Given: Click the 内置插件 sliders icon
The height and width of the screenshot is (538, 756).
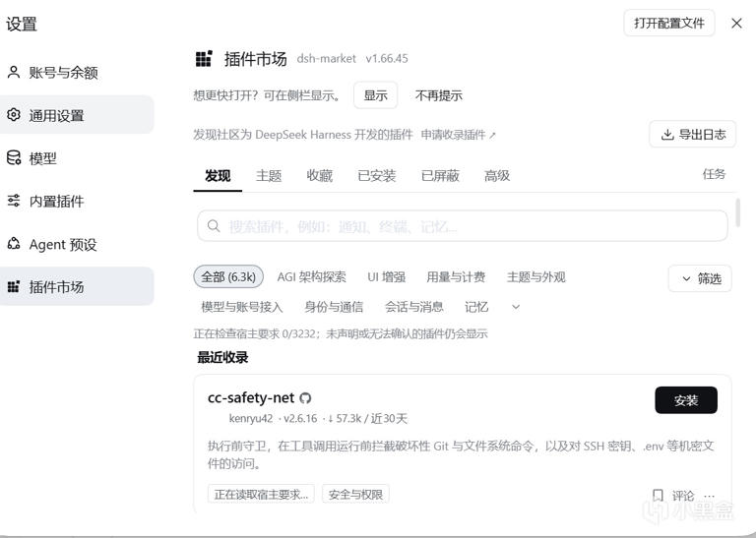Looking at the screenshot, I should tap(14, 201).
